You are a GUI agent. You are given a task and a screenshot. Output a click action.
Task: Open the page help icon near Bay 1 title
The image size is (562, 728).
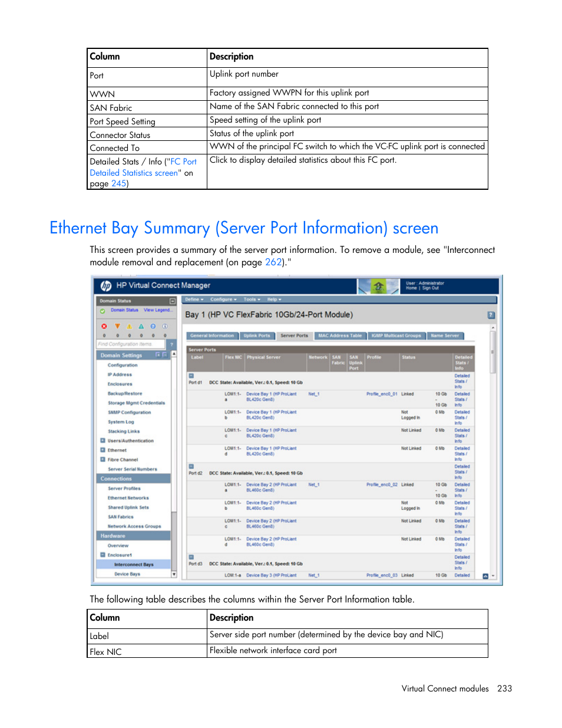point(491,315)
